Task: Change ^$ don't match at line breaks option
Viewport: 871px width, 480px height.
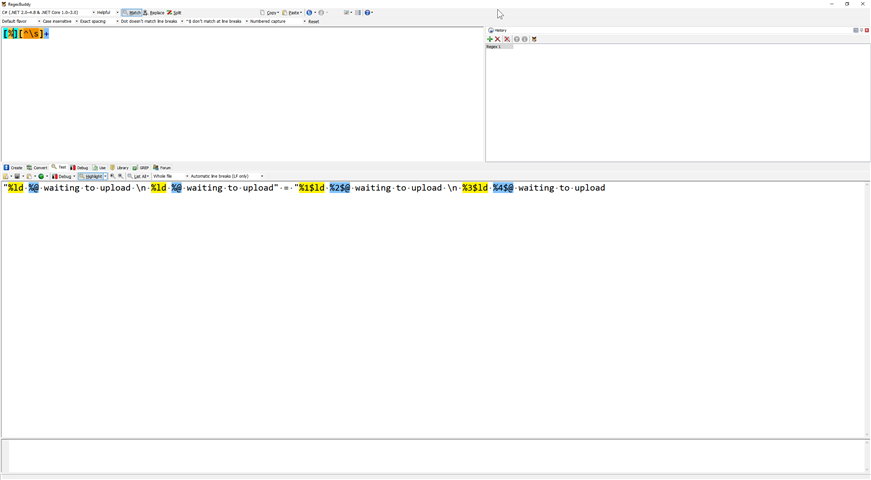Action: 217,21
